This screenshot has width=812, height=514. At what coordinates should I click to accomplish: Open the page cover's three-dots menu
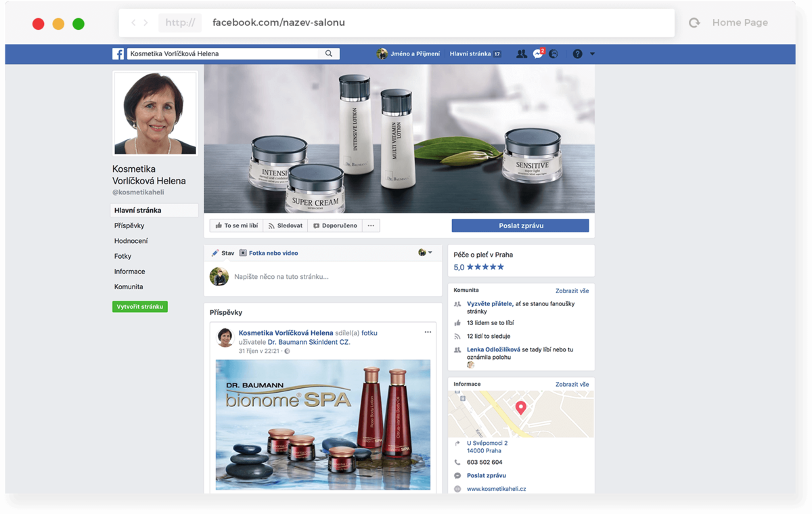[x=371, y=226]
